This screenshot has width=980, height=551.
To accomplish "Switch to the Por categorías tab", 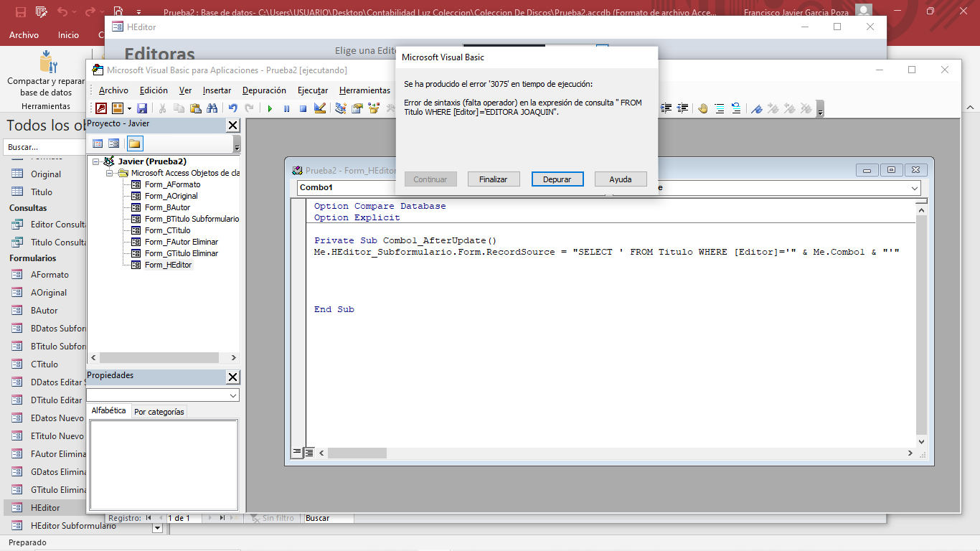I will [x=159, y=412].
